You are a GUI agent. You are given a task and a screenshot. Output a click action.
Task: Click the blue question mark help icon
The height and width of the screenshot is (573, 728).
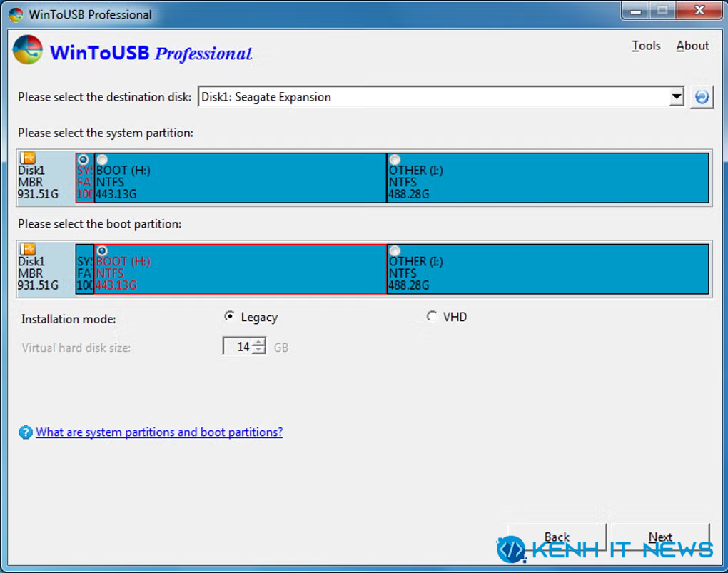26,432
